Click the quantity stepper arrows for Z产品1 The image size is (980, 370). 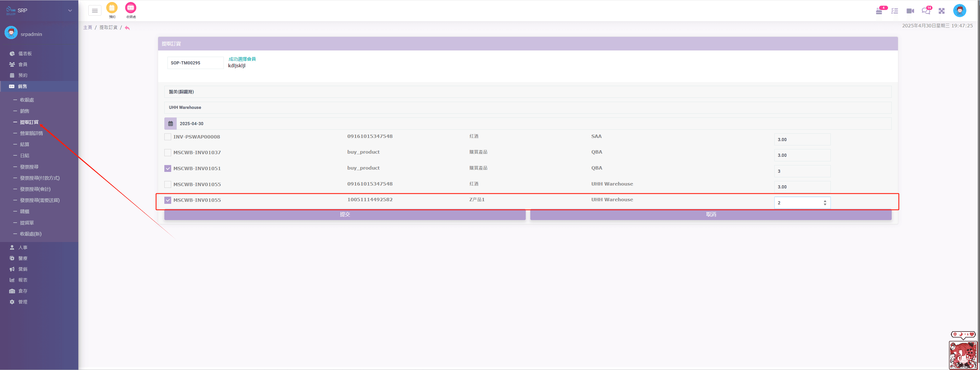825,203
